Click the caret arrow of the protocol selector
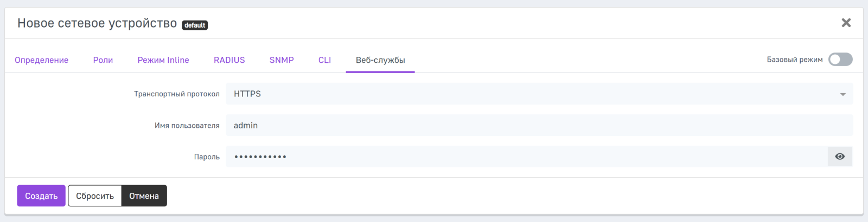This screenshot has height=222, width=868. (x=843, y=94)
